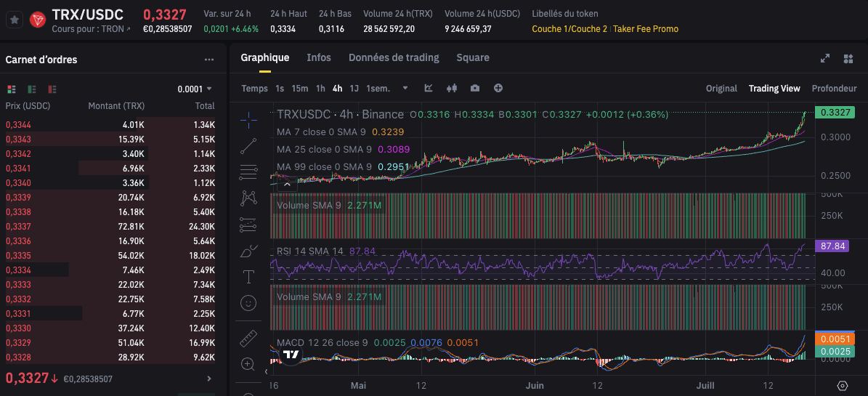Select the 15m time interval

tap(299, 89)
